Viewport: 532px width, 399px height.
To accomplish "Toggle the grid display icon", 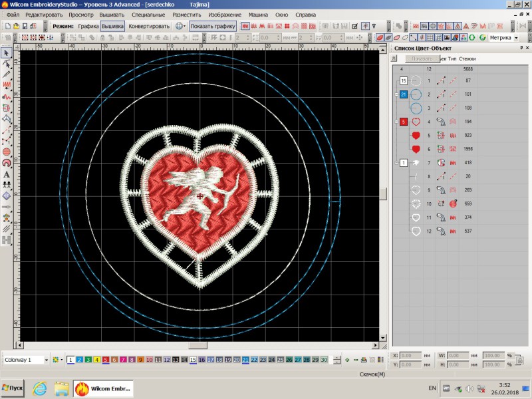I will pos(430,38).
